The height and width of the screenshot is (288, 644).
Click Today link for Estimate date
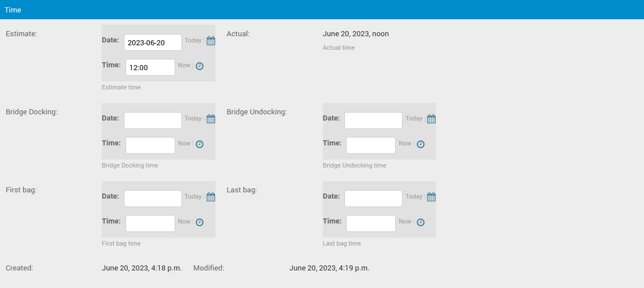click(x=193, y=41)
